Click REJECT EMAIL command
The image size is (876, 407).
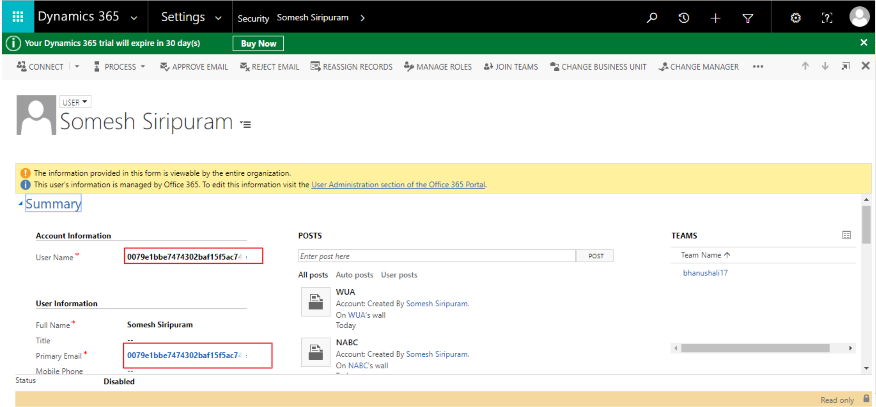(269, 66)
